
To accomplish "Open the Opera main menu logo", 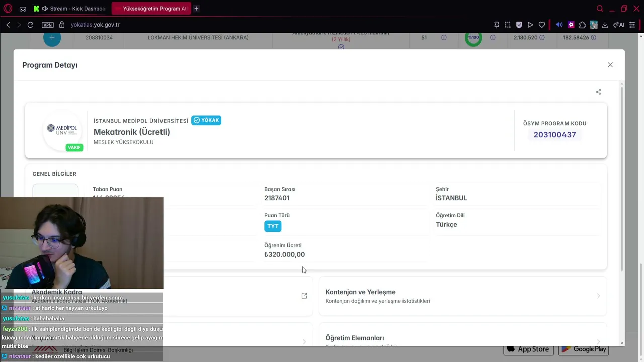I will click(x=8, y=9).
